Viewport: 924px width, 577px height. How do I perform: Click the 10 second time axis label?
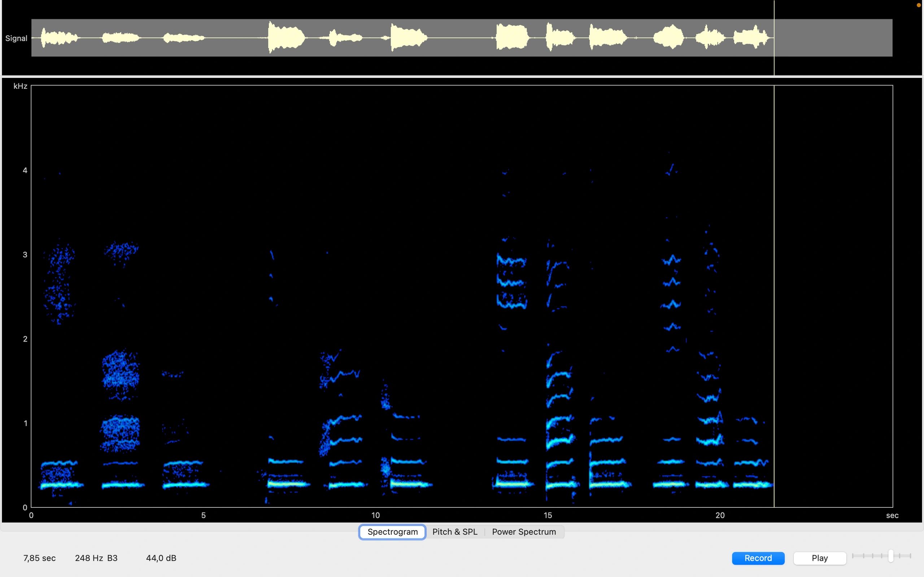(x=375, y=515)
